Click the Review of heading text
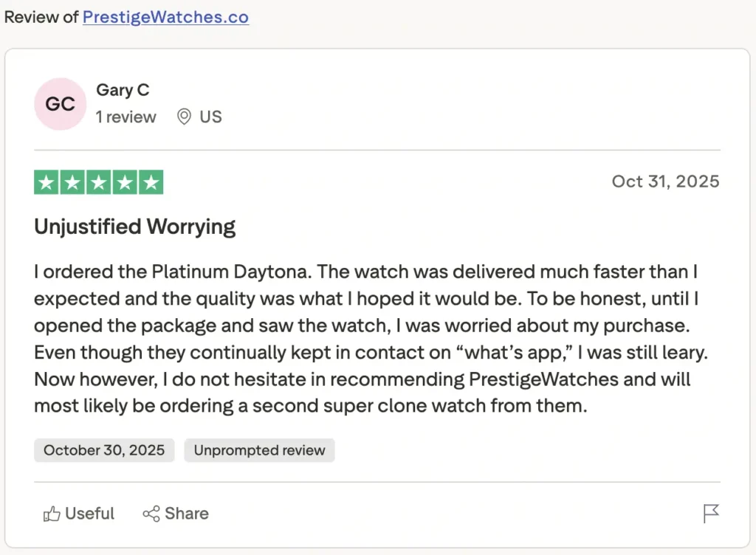This screenshot has height=555, width=756. pyautogui.click(x=41, y=17)
